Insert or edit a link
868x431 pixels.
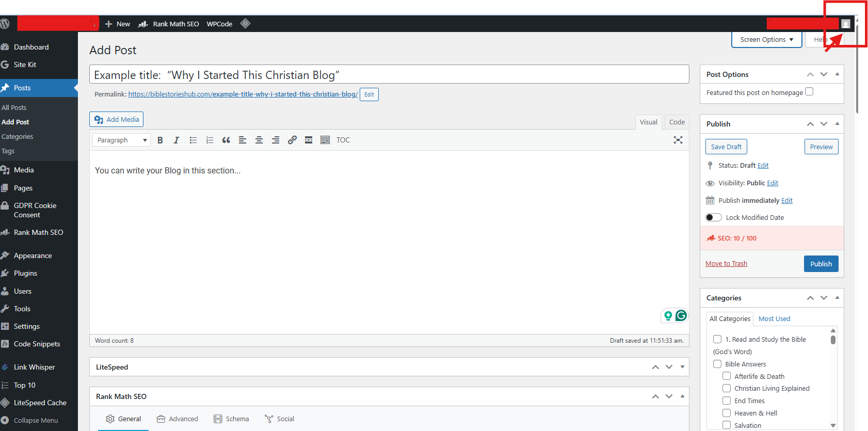[x=292, y=140]
